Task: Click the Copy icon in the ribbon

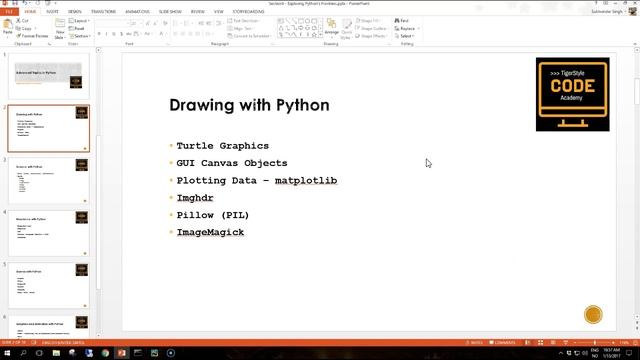Action: (18, 29)
